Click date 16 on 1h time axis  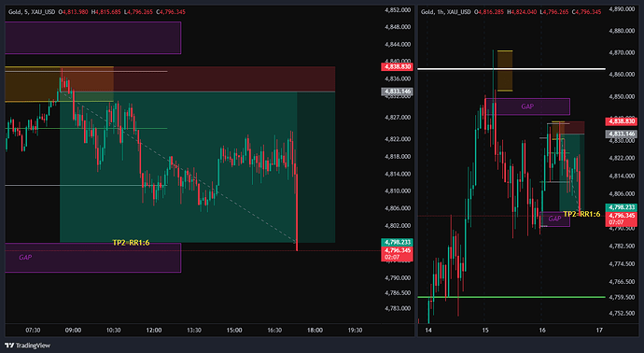click(x=542, y=330)
